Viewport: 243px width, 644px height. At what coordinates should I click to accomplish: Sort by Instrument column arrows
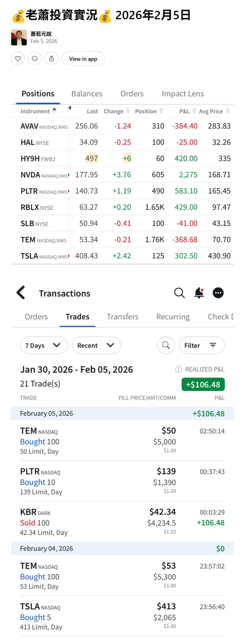coord(54,111)
